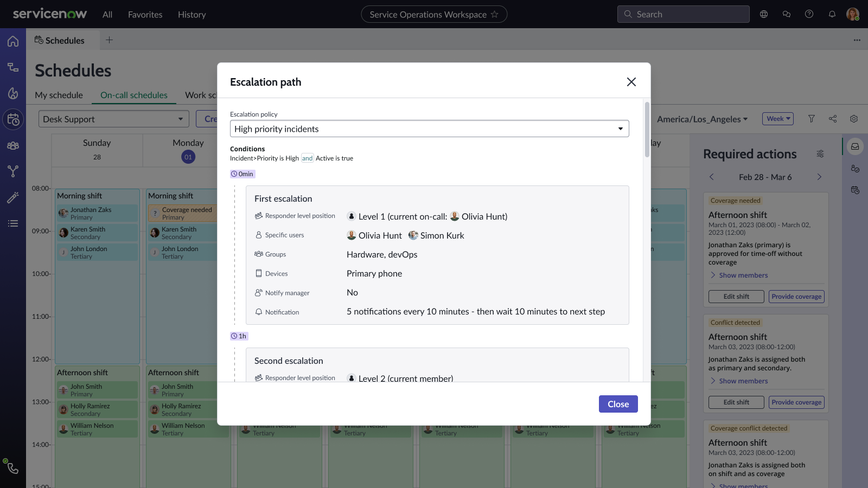Click the Close button in dialog
Image resolution: width=868 pixels, height=488 pixels.
618,404
